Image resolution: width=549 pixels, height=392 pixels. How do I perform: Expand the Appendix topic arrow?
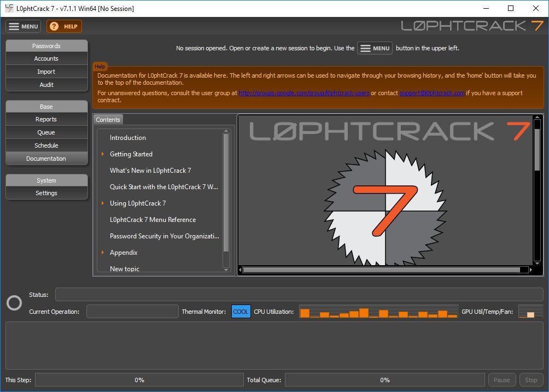coord(103,253)
